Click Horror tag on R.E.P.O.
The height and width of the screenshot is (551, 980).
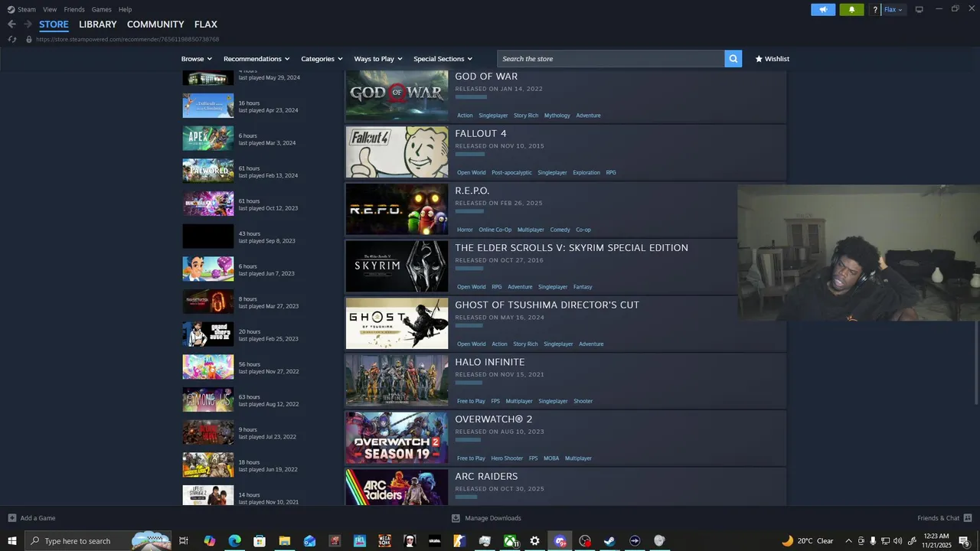point(465,230)
